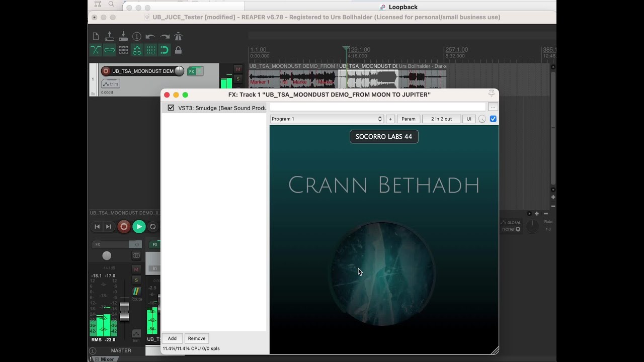
Task: Open the info icon beside MASTER label
Action: [93, 351]
